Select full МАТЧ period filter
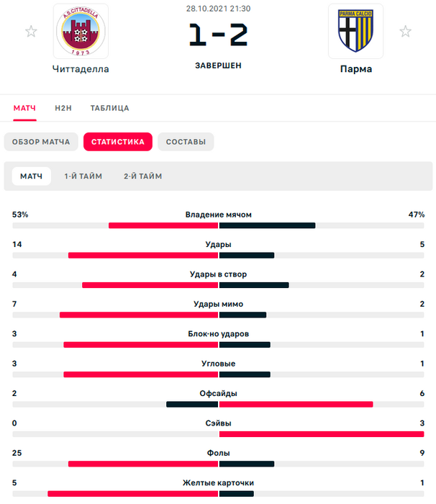Screen dimensions: 436x504 [x=31, y=176]
